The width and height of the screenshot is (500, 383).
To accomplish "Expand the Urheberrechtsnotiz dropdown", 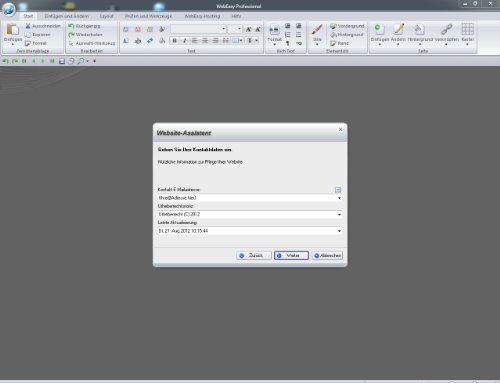I will [x=339, y=214].
